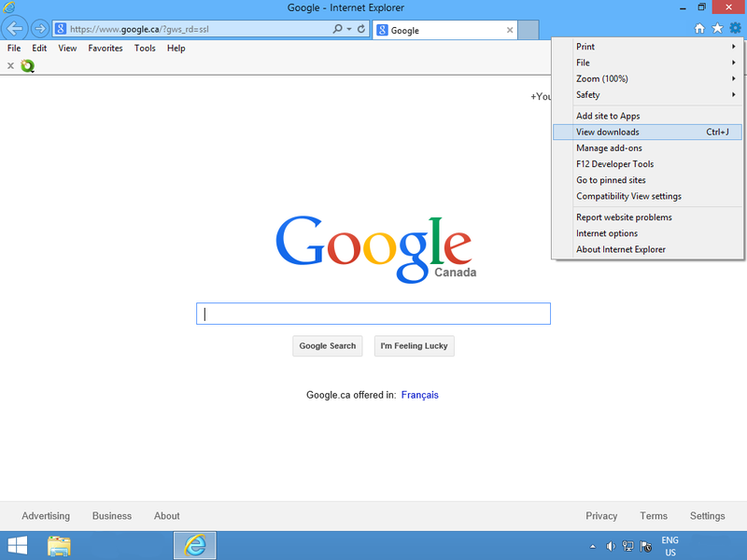
Task: Click the Refresh page icon
Action: click(x=361, y=29)
